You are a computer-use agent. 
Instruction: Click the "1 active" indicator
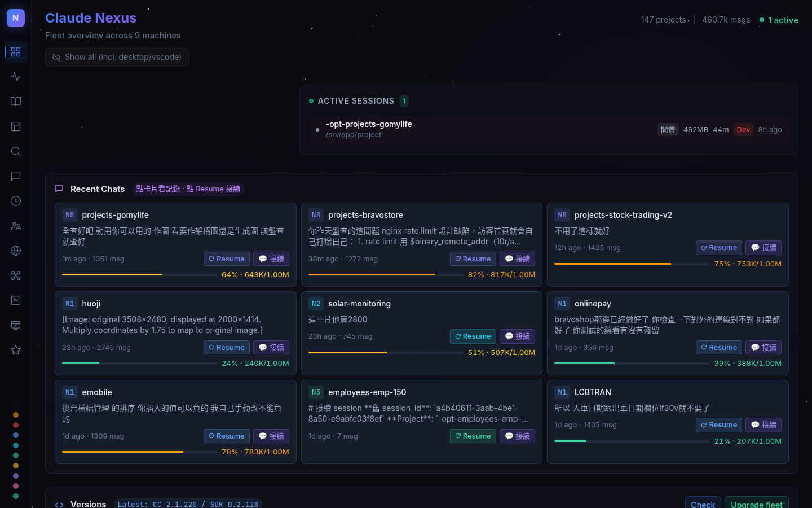pyautogui.click(x=779, y=20)
